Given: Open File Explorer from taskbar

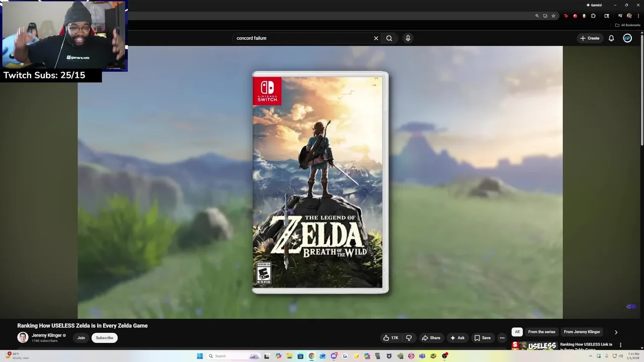Looking at the screenshot, I should [x=289, y=356].
